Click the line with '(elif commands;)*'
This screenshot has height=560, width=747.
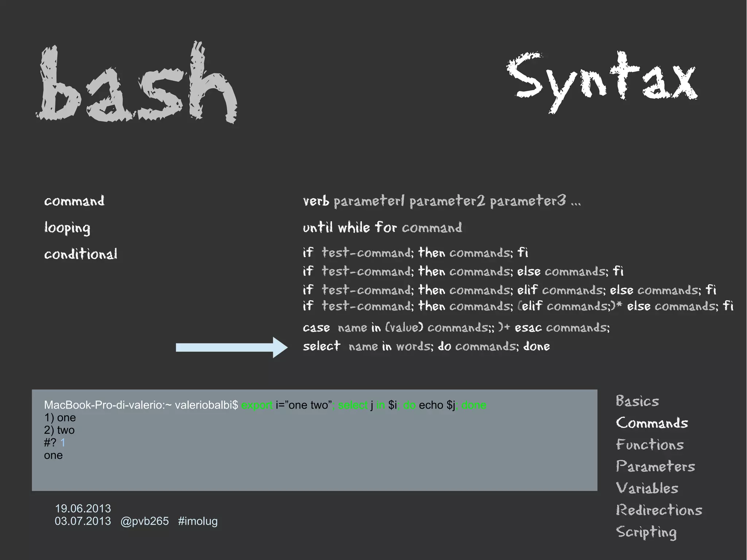pos(518,306)
